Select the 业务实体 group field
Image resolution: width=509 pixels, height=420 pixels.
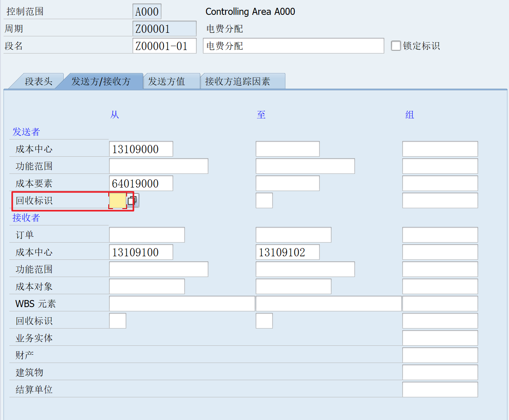[439, 338]
